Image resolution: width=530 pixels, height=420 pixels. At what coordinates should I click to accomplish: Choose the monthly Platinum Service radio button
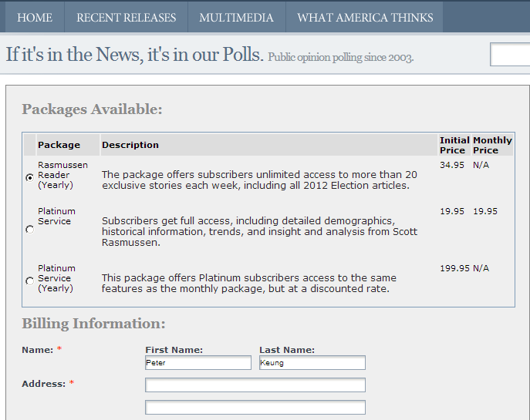30,230
